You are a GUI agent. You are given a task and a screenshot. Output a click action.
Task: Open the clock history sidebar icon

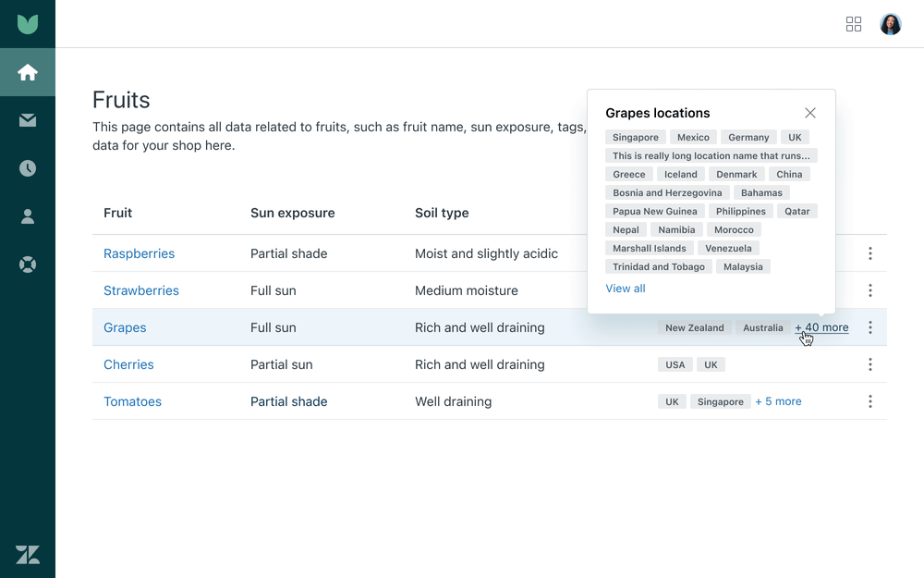28,168
